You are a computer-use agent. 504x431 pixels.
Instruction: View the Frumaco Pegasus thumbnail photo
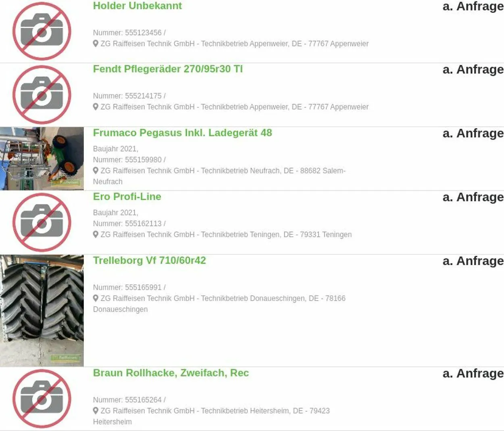coord(42,159)
